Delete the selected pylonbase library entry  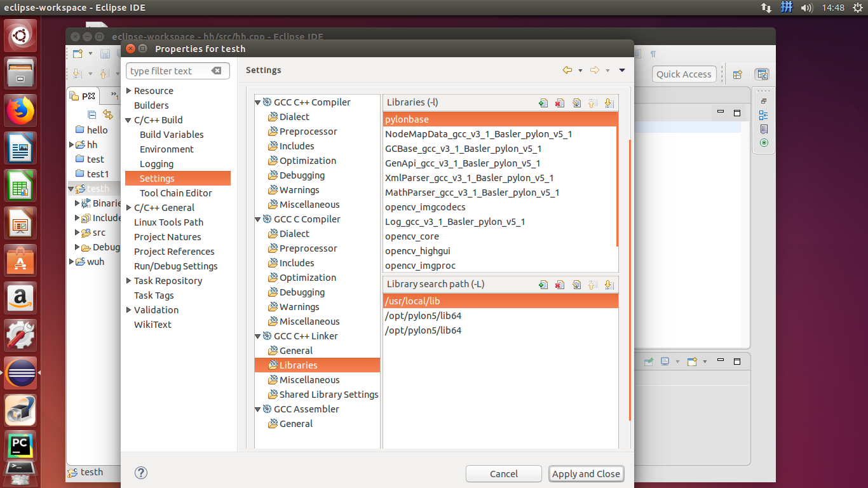[560, 102]
